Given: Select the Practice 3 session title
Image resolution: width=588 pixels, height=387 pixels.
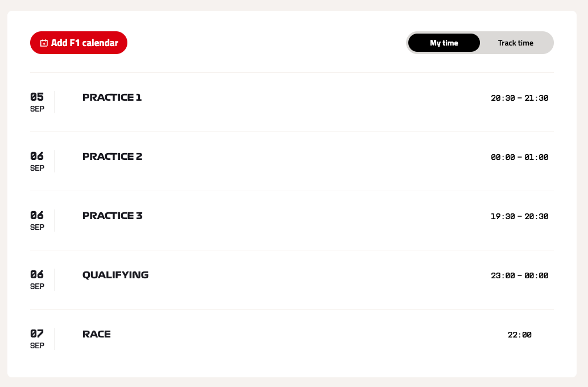Looking at the screenshot, I should pyautogui.click(x=112, y=216).
